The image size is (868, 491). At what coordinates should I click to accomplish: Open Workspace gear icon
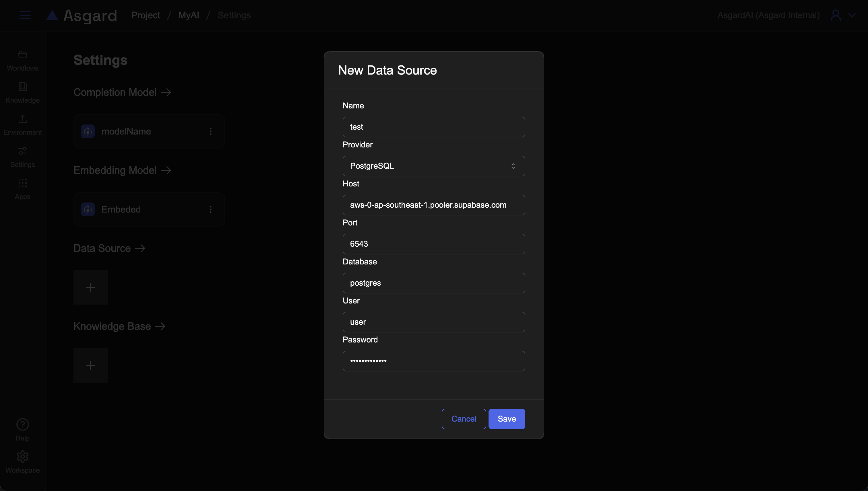(x=23, y=457)
